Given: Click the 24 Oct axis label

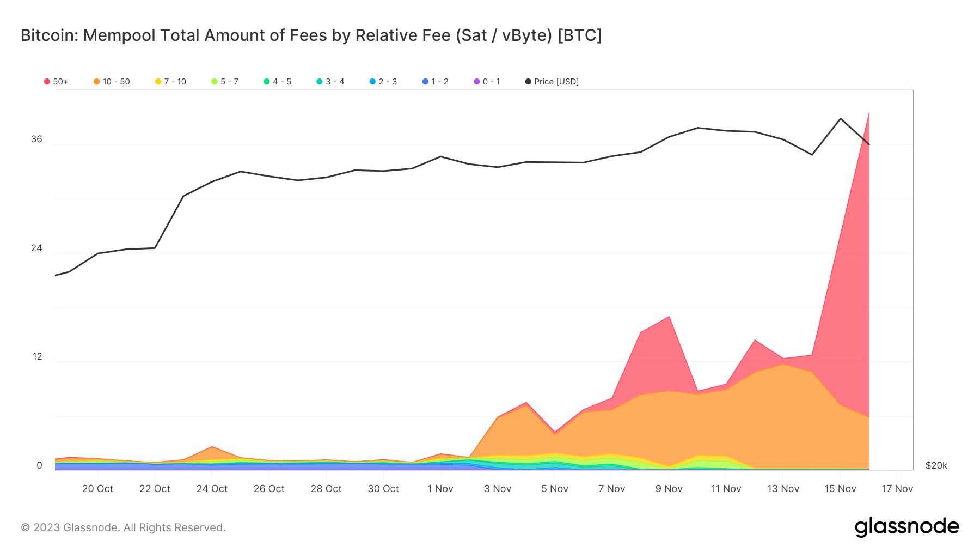Looking at the screenshot, I should click(212, 489).
